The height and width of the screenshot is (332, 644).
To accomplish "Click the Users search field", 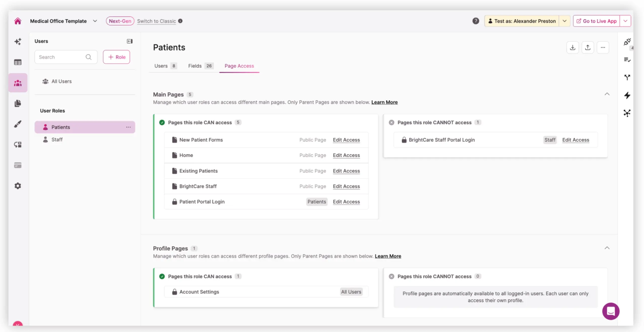I will pyautogui.click(x=62, y=57).
